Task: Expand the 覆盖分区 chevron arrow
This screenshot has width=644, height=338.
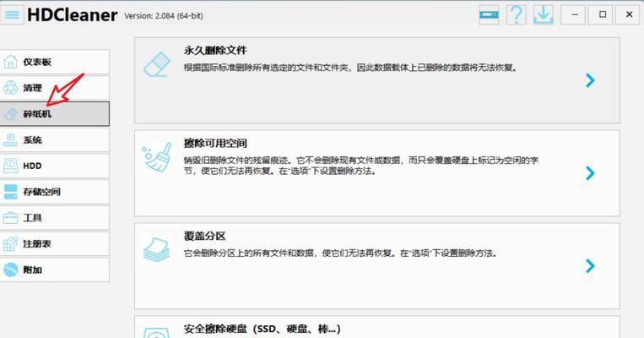Action: click(x=590, y=266)
